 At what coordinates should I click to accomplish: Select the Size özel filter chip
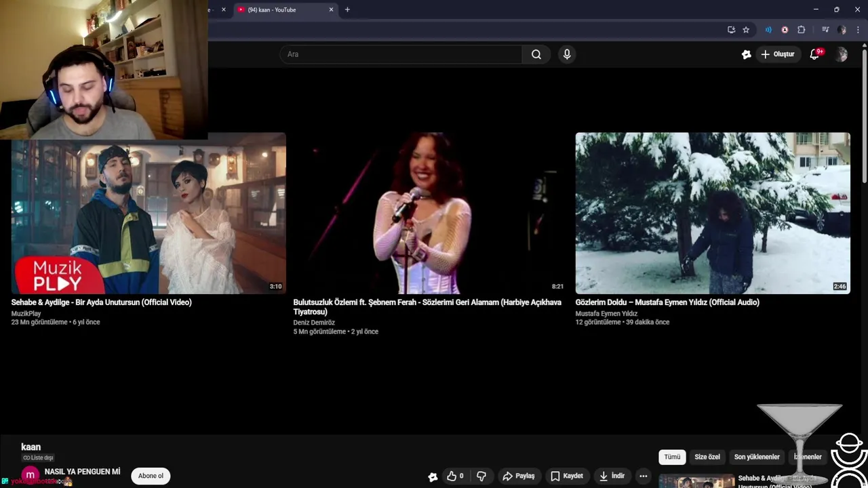click(707, 457)
